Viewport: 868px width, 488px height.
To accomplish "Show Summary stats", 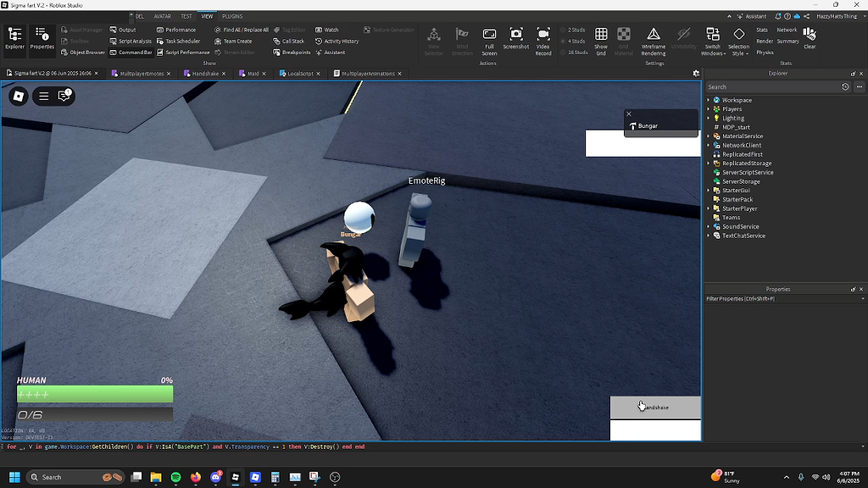I will (x=787, y=41).
